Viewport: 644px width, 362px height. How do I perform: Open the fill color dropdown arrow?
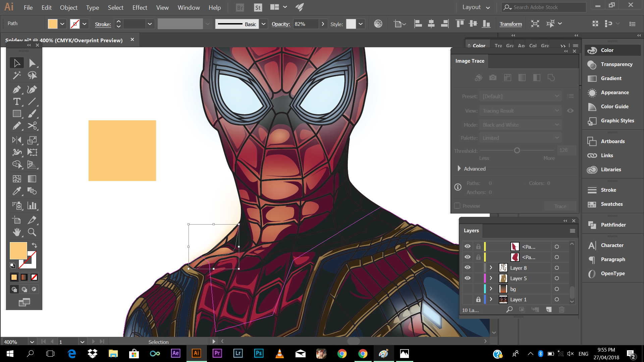pyautogui.click(x=62, y=24)
